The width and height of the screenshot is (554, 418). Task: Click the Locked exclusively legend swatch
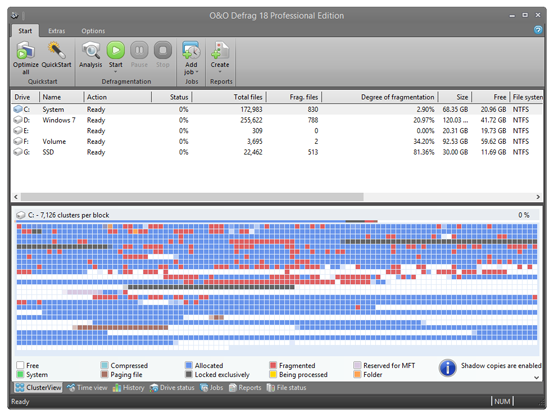click(189, 374)
